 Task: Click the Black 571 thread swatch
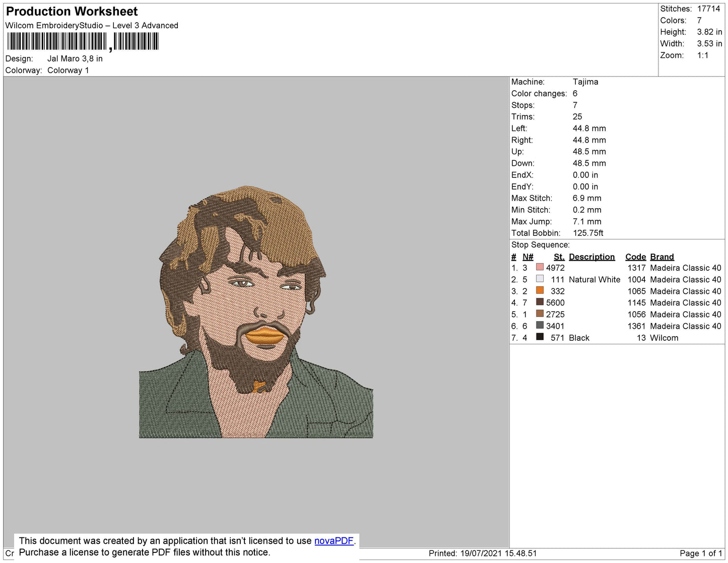pyautogui.click(x=540, y=337)
